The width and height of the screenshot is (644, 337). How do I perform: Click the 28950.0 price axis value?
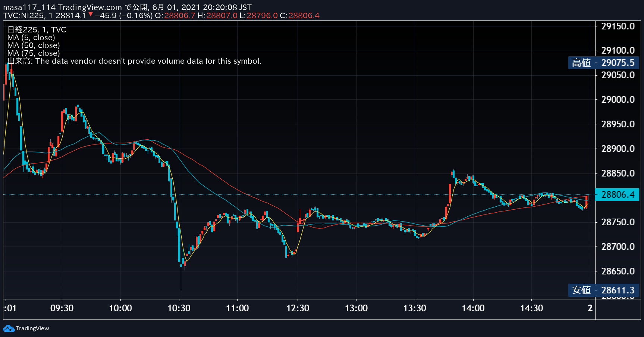tap(618, 124)
